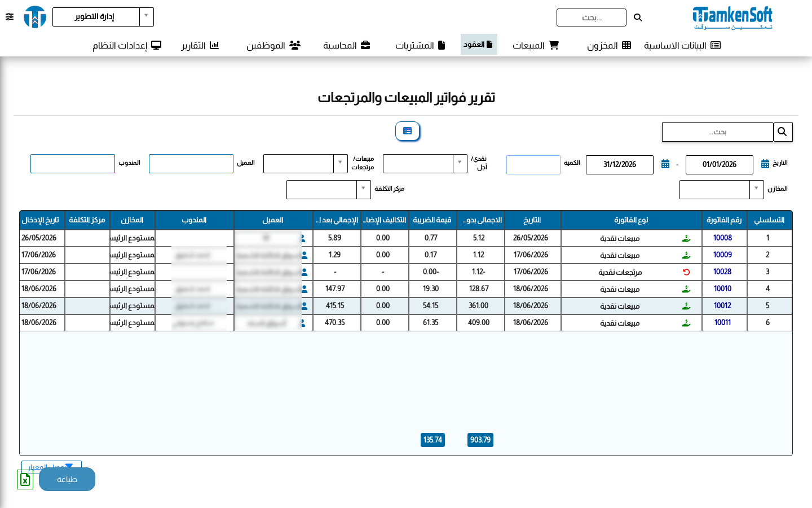This screenshot has width=812, height=508.
Task: Expand تعديل المعيار filter criteria button
Action: 51,466
